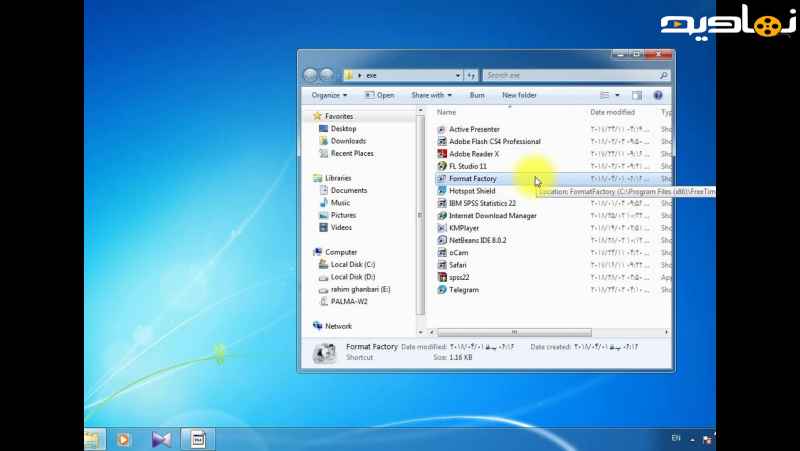Select Libraries in the navigation pane

point(338,178)
